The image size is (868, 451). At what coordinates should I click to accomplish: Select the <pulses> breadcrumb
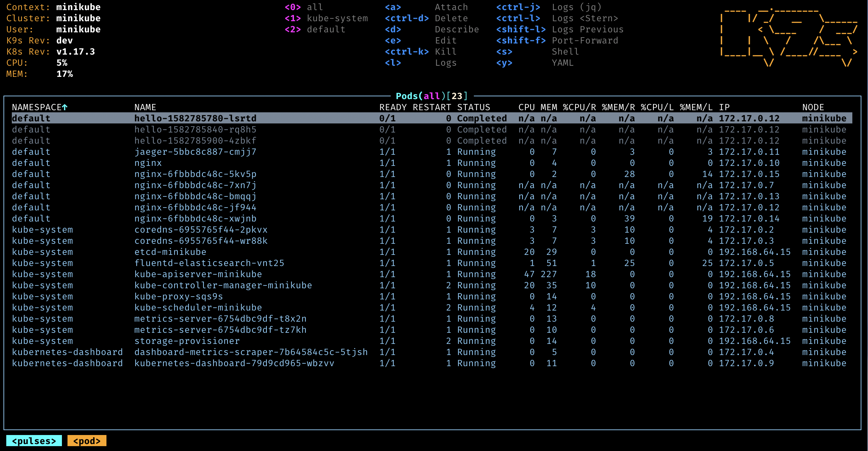point(34,441)
